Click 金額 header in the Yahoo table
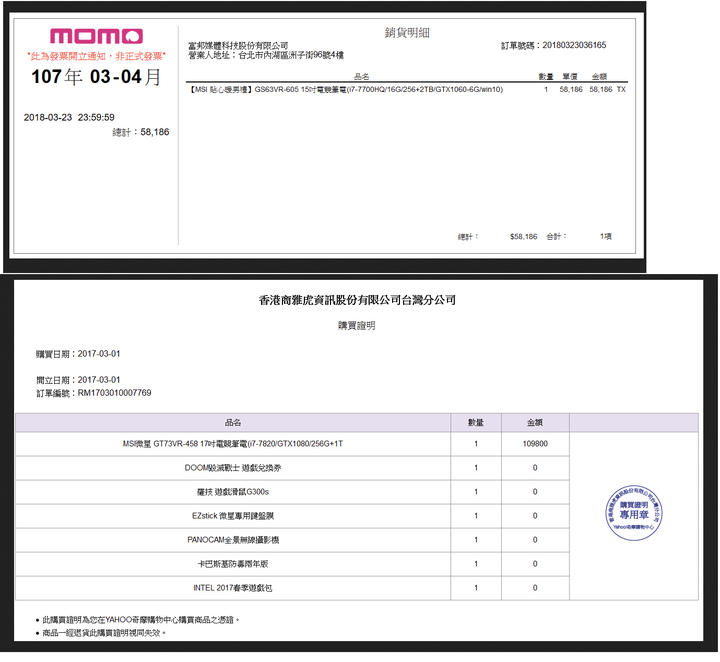 [x=535, y=422]
